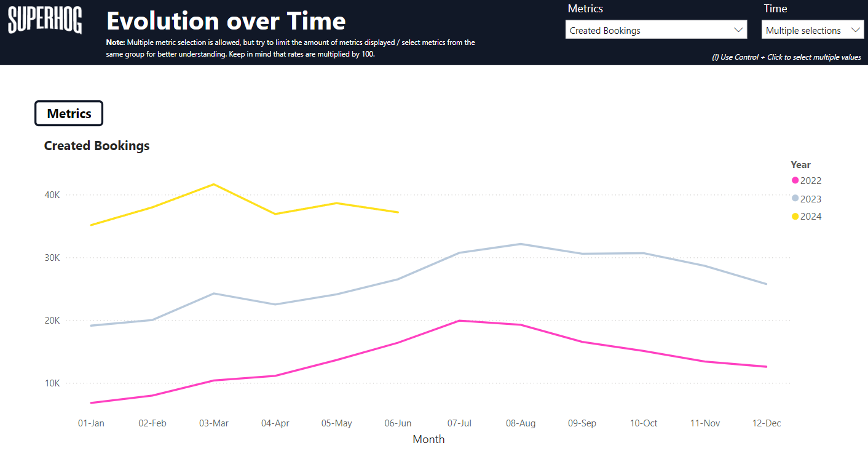Select 2023 gray legend marker

pyautogui.click(x=795, y=199)
